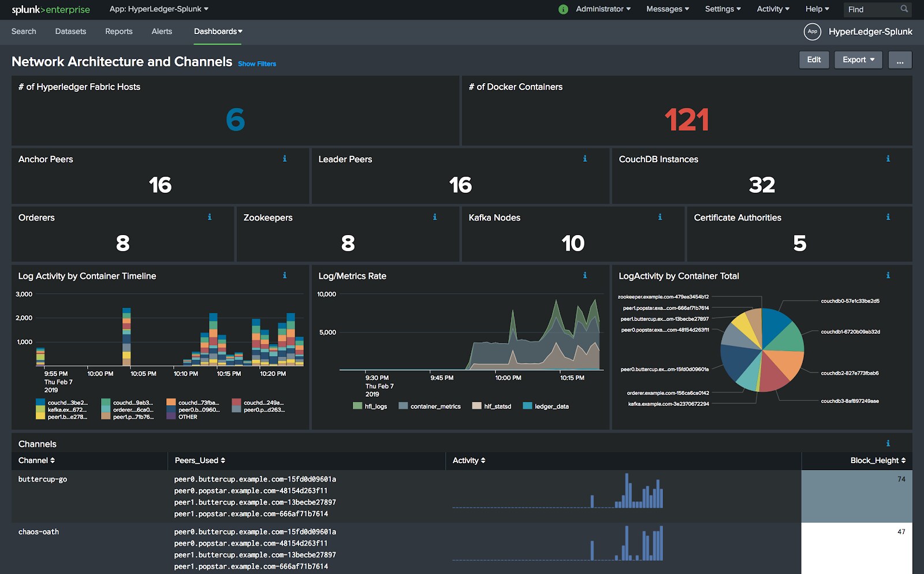
Task: Click the 5 Certificate Authorities value
Action: [x=799, y=243]
